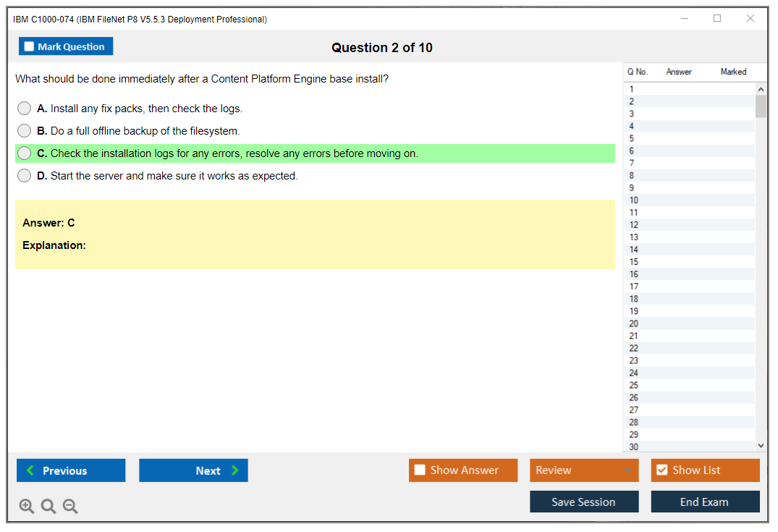Click the zoom out magnifier icon

coord(70,507)
